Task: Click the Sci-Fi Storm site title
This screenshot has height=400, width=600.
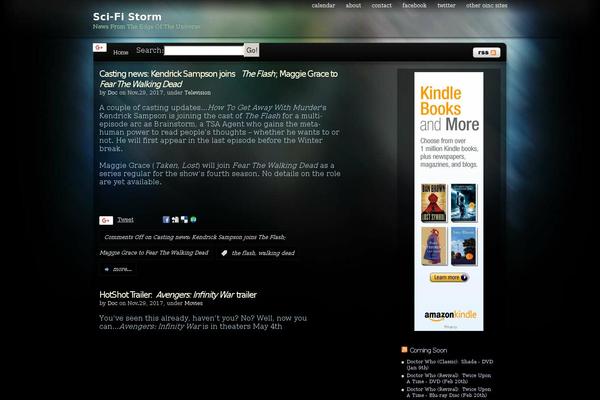Action: coord(127,17)
